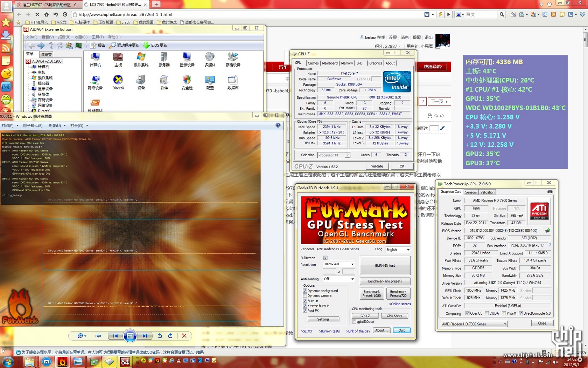Image resolution: width=588 pixels, height=368 pixels.
Task: Go to previous image in photo viewer
Action: [115, 336]
